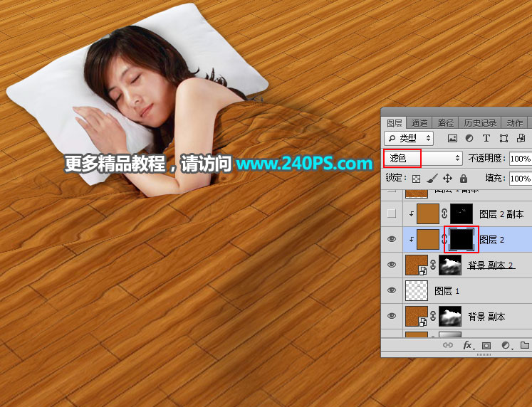Select smart object thumbnail 背景 副本
The image size is (532, 407).
(417, 316)
